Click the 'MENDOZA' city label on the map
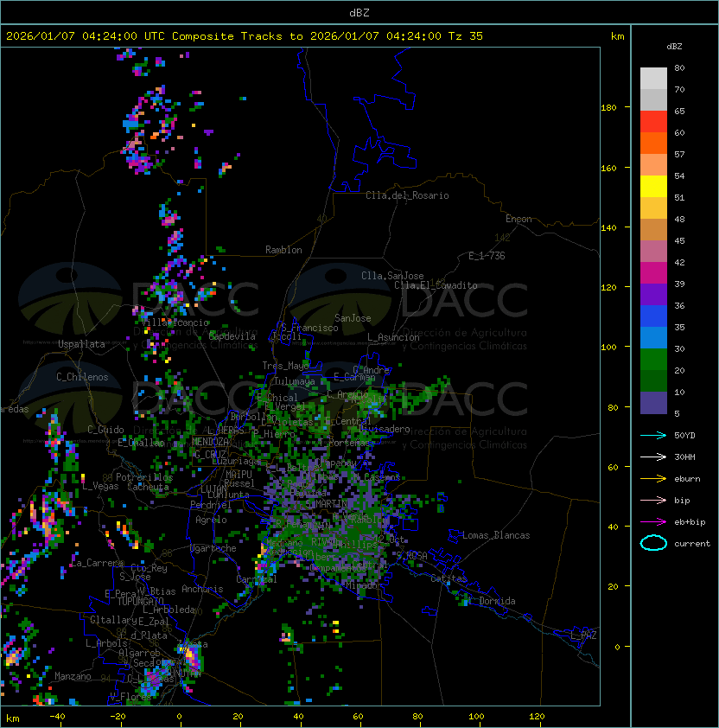The width and height of the screenshot is (719, 728). (x=210, y=442)
